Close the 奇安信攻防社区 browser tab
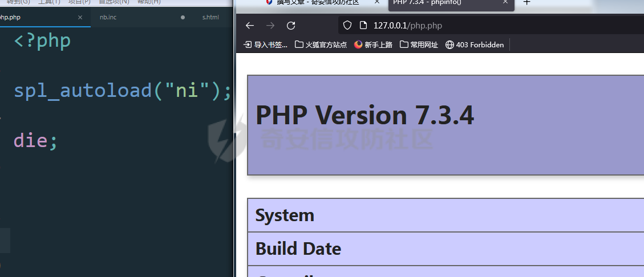This screenshot has height=277, width=644. (377, 2)
